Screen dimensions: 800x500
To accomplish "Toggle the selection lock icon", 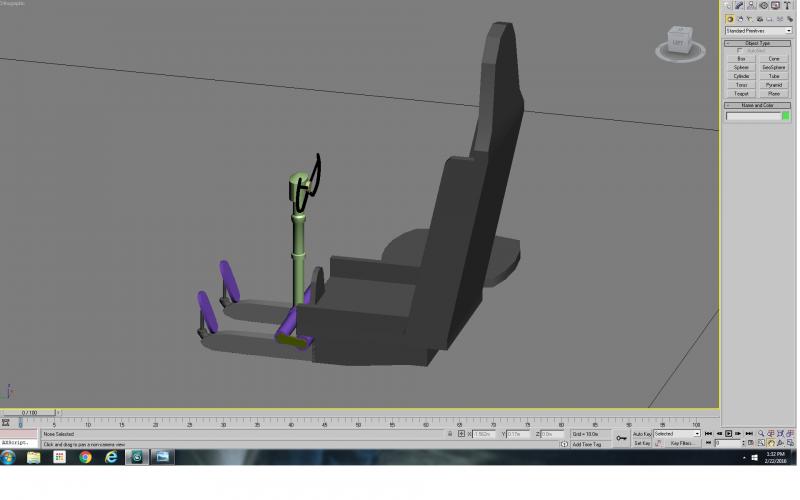I will coord(450,434).
